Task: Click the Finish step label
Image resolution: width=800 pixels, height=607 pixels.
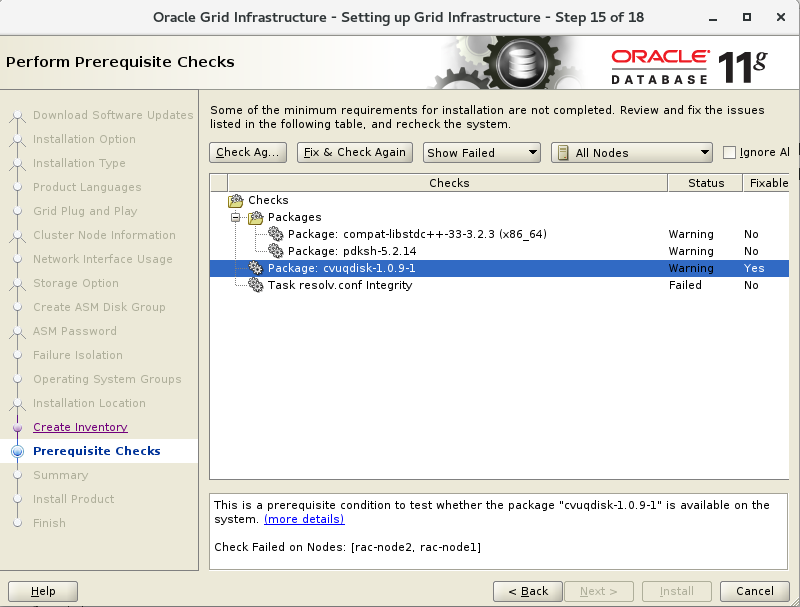Action: [x=49, y=523]
